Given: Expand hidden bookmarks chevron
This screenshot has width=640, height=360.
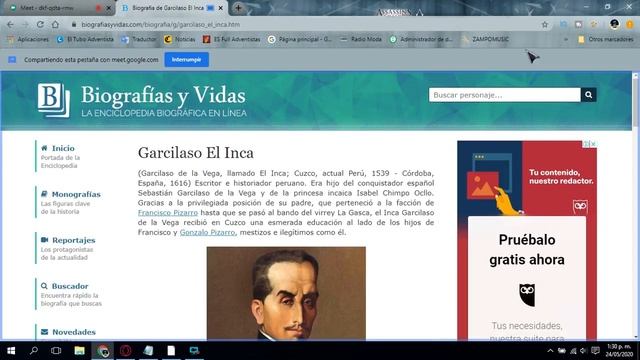Looking at the screenshot, I should point(566,39).
